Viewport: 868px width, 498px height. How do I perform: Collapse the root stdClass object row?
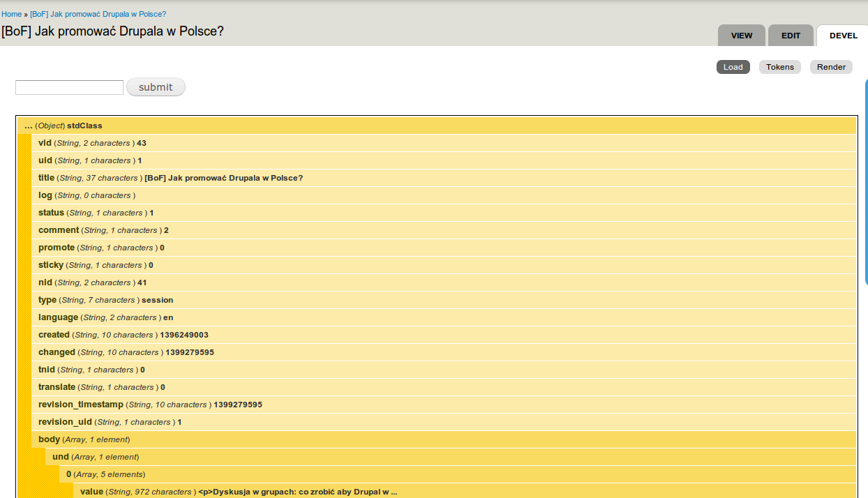pyautogui.click(x=437, y=126)
